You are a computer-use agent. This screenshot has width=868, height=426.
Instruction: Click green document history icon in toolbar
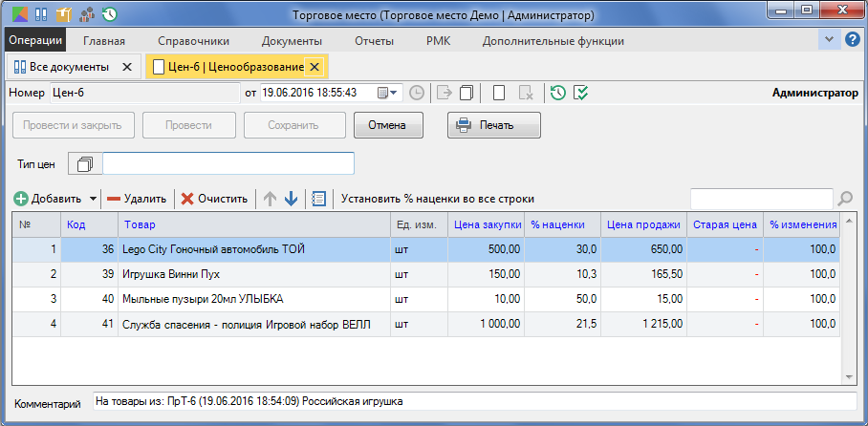(x=558, y=93)
